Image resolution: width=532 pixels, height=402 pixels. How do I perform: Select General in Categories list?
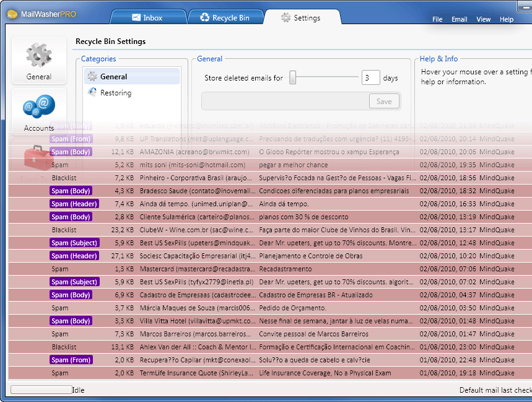tap(132, 76)
